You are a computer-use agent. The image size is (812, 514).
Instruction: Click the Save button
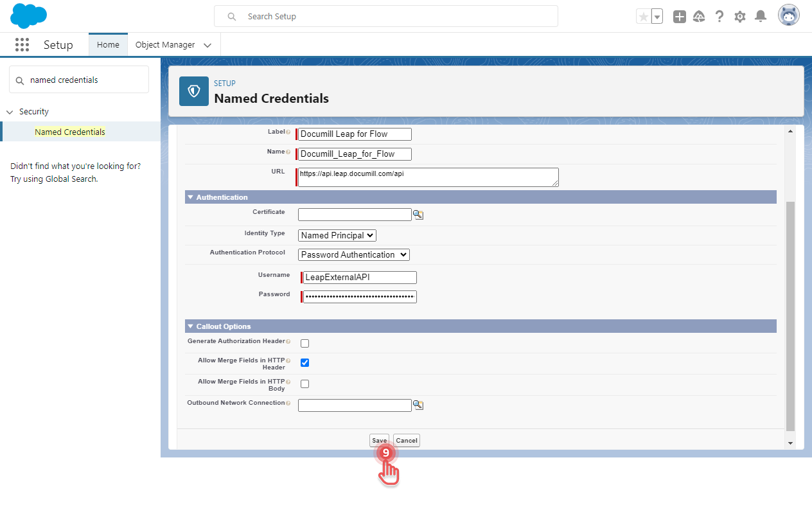tap(379, 441)
